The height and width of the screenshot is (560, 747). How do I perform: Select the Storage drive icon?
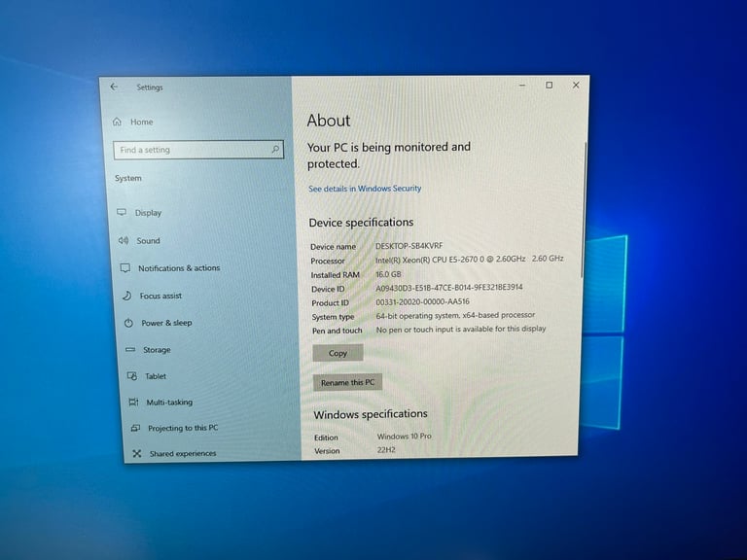click(130, 350)
